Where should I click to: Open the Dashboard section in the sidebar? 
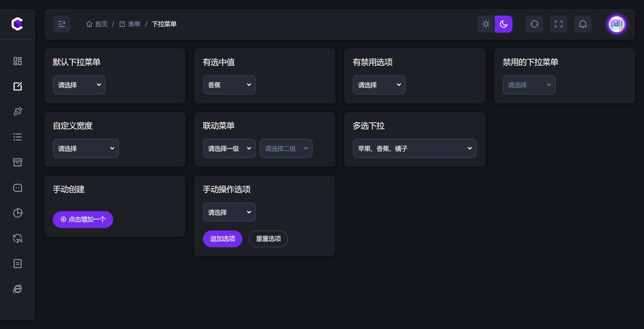(x=17, y=61)
